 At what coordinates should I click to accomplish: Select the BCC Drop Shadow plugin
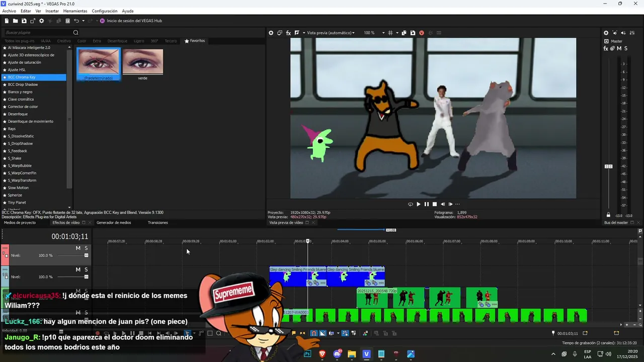coord(23,84)
